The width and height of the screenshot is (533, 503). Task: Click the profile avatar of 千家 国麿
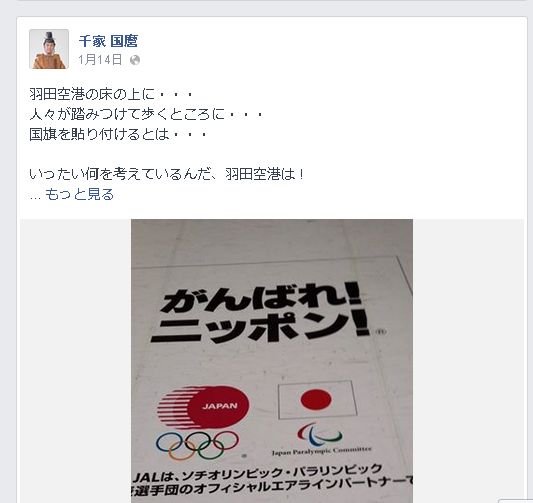coord(49,49)
